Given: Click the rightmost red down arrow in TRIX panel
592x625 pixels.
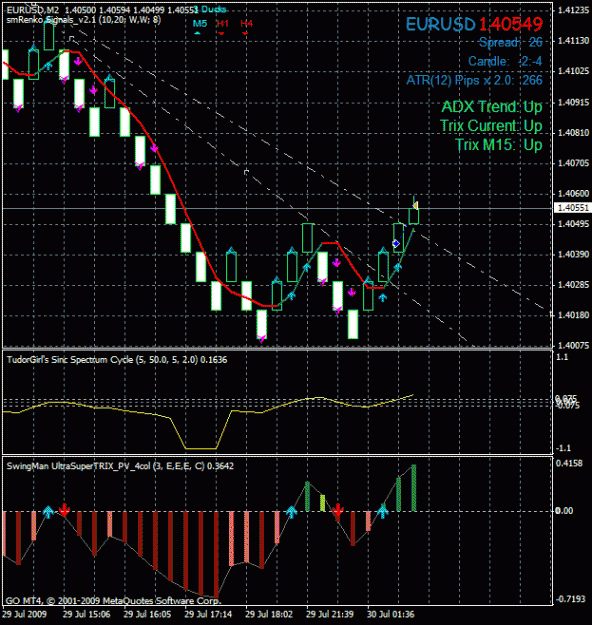Looking at the screenshot, I should pos(338,509).
